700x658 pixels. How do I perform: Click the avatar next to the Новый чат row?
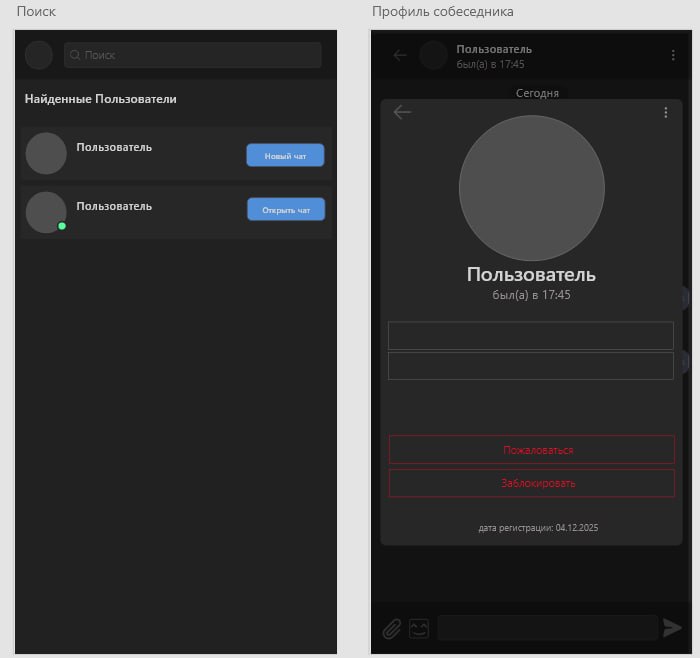click(x=46, y=153)
